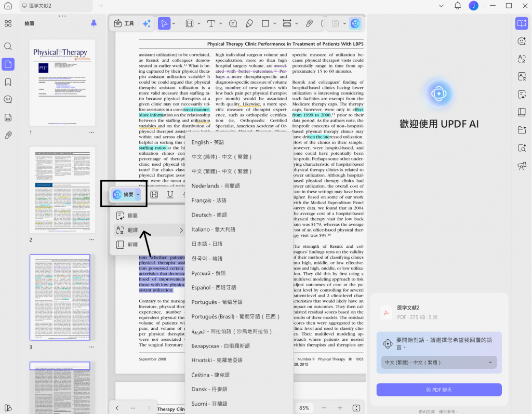Open page 1 thumbnail

62,83
